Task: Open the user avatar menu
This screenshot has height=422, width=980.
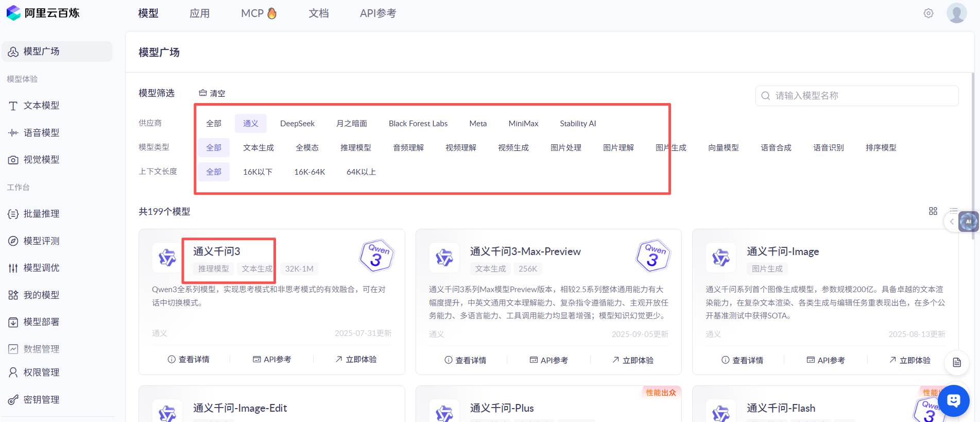Action: [x=956, y=13]
